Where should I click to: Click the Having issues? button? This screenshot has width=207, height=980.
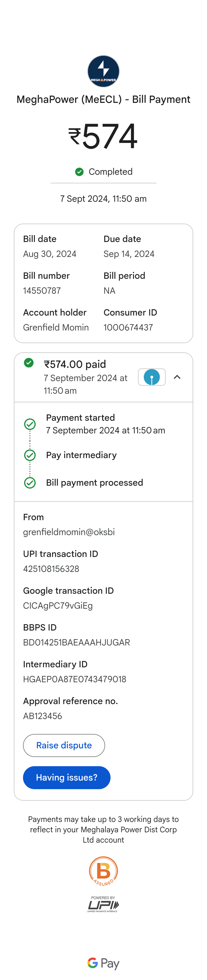tap(67, 778)
